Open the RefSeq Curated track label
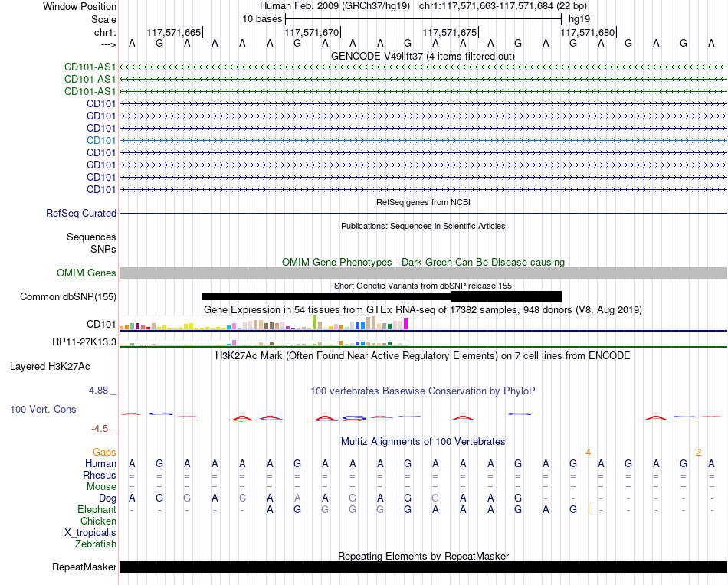Image resolution: width=728 pixels, height=585 pixels. click(81, 214)
